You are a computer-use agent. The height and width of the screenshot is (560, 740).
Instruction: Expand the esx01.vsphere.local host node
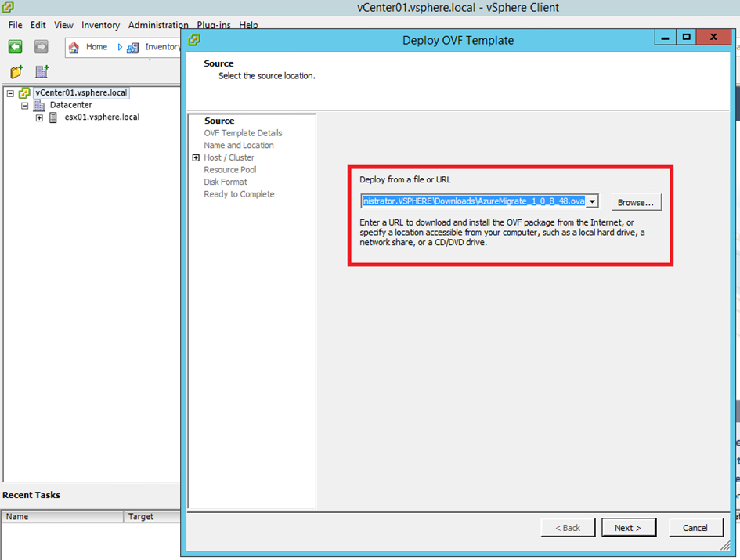tap(39, 118)
